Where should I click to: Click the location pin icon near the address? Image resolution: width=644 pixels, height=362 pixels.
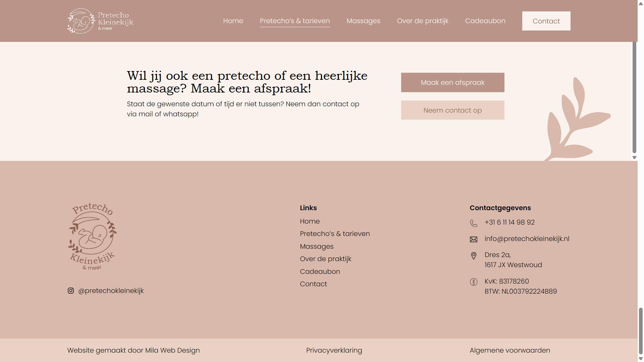(474, 255)
